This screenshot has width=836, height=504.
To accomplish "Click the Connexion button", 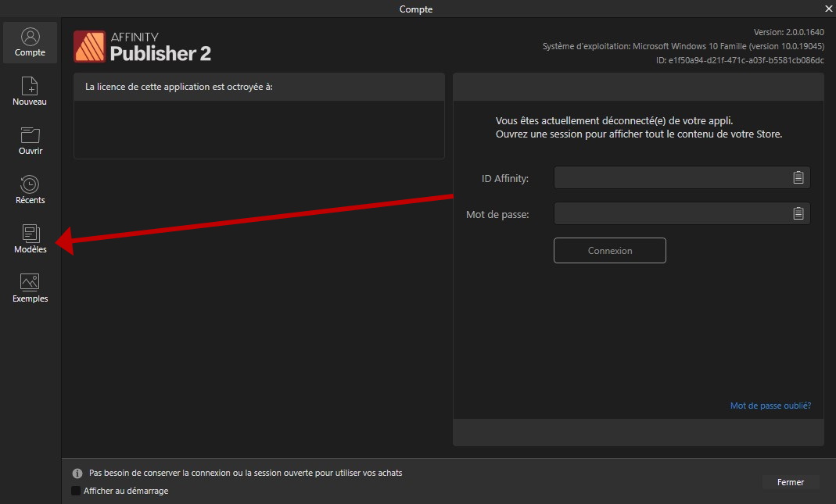I will point(610,250).
